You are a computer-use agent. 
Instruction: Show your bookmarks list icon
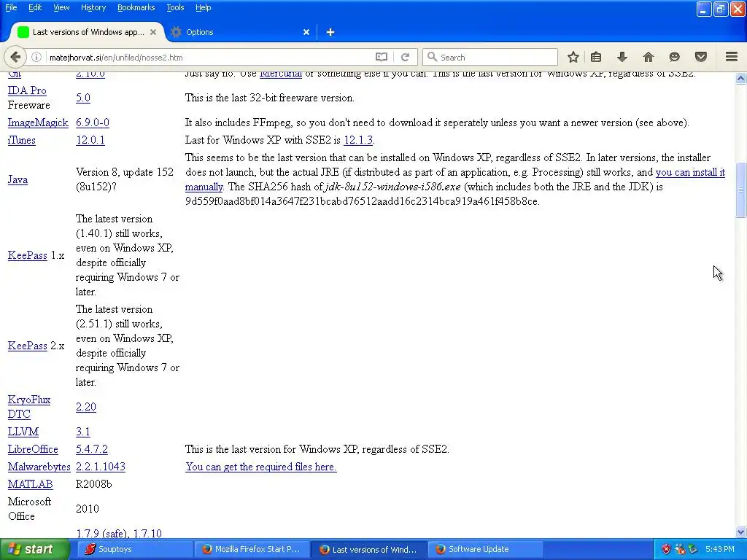[x=596, y=57]
